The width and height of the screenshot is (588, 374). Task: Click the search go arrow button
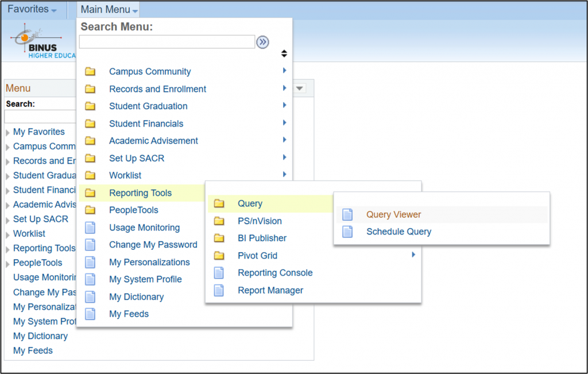pyautogui.click(x=262, y=42)
